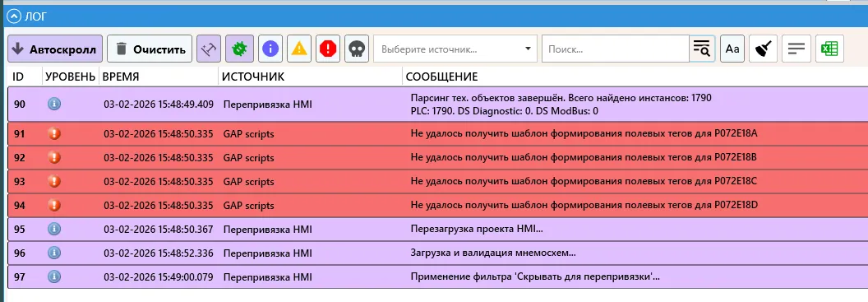The height and width of the screenshot is (302, 868).
Task: Open the Выберите источник dropdown
Action: (455, 49)
